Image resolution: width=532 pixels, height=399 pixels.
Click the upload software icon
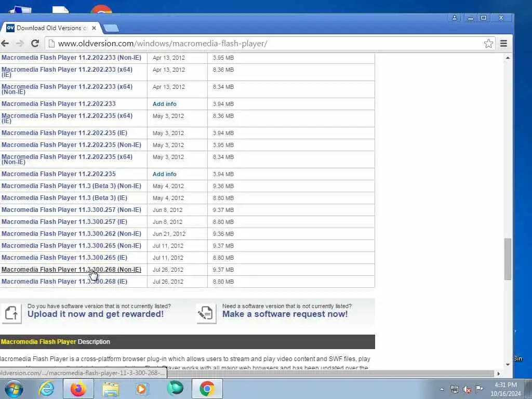click(x=11, y=313)
